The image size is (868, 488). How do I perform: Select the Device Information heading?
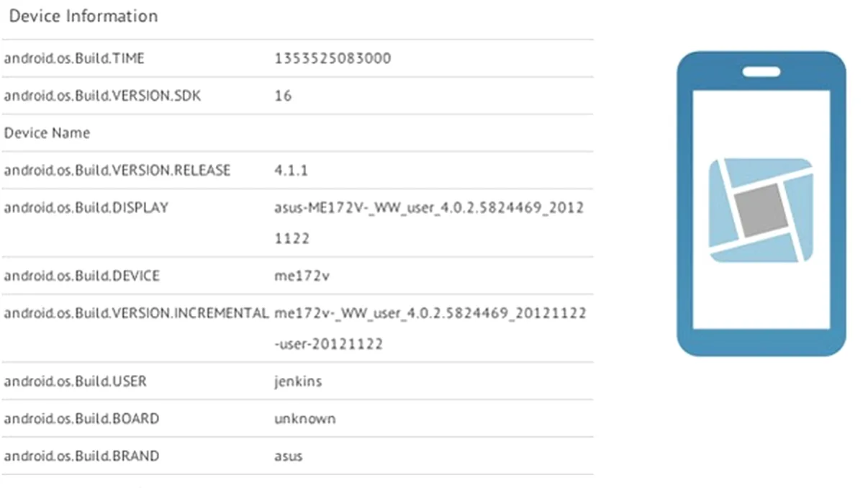(83, 16)
